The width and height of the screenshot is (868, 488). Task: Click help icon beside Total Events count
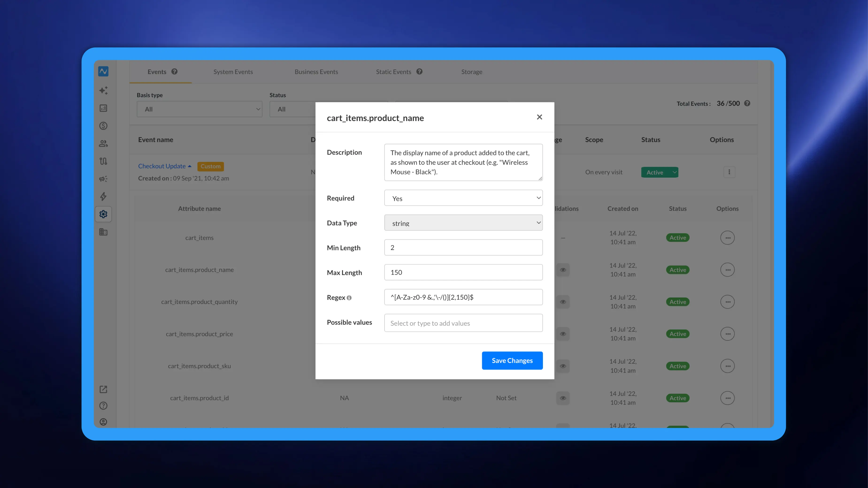click(747, 103)
